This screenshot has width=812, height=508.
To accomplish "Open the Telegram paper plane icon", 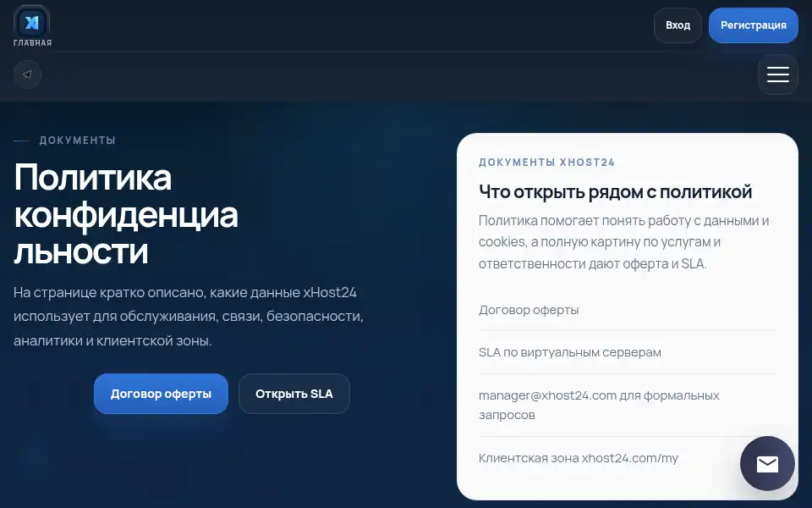I will click(27, 75).
